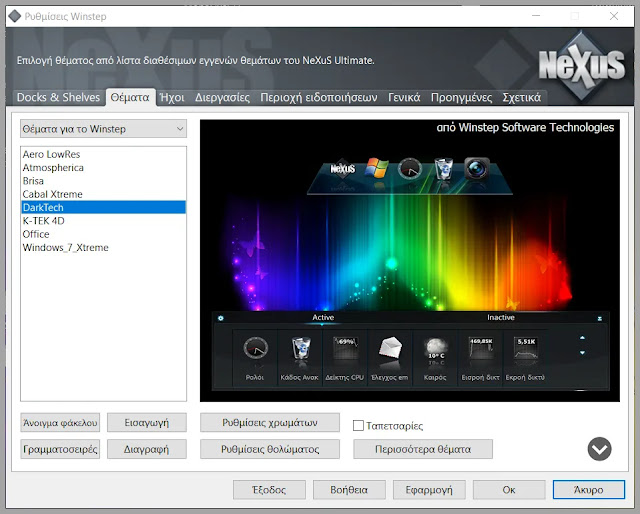Click the email check envelope icon

pyautogui.click(x=390, y=348)
